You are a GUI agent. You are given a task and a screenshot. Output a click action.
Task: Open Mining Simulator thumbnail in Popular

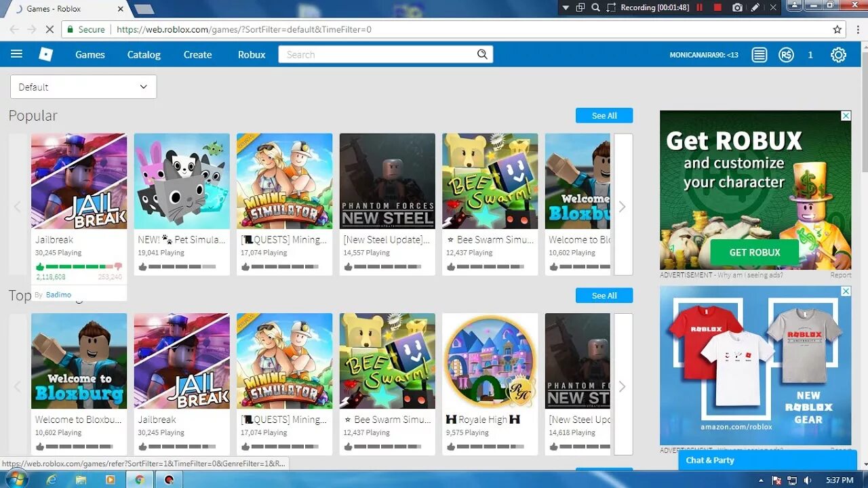pos(285,181)
